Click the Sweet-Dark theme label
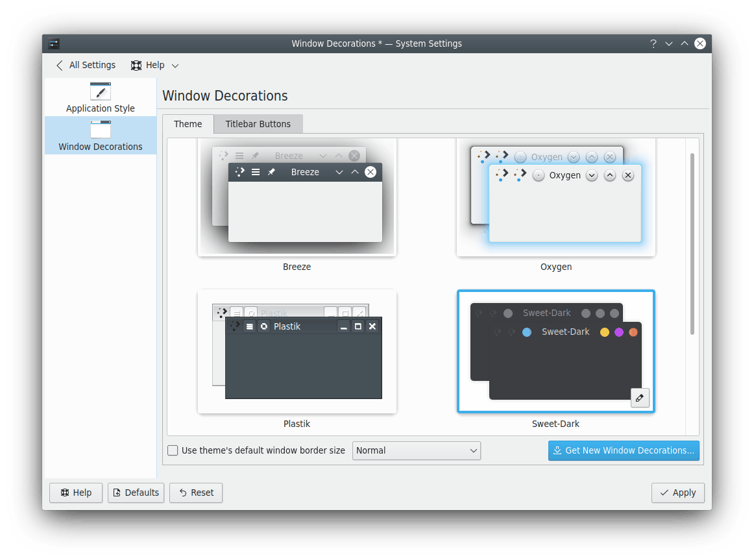The height and width of the screenshot is (560, 754). pyautogui.click(x=555, y=424)
